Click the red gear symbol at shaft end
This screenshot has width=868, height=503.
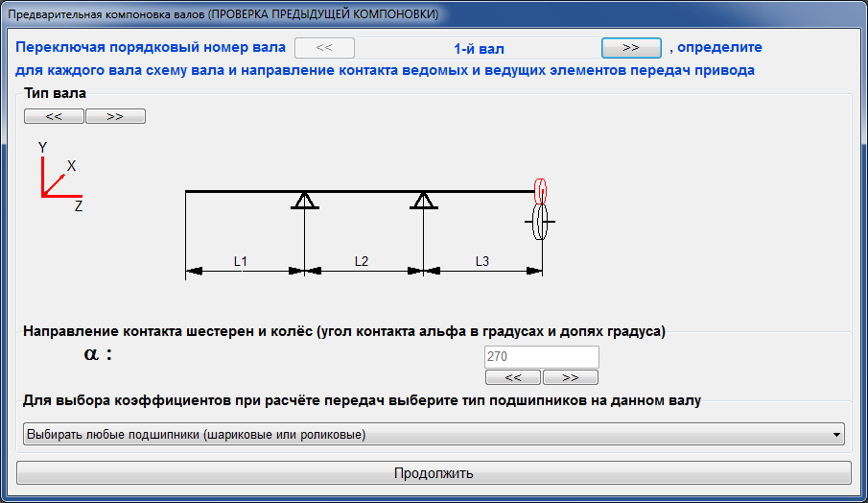point(540,191)
